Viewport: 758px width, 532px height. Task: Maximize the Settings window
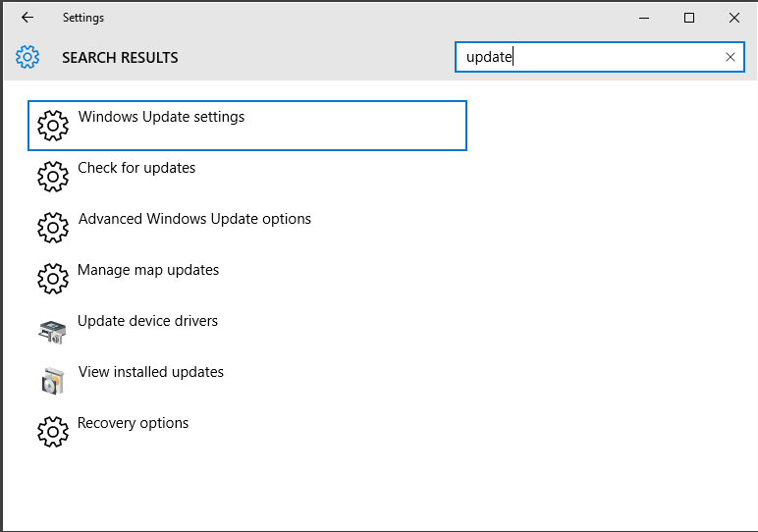click(x=689, y=18)
